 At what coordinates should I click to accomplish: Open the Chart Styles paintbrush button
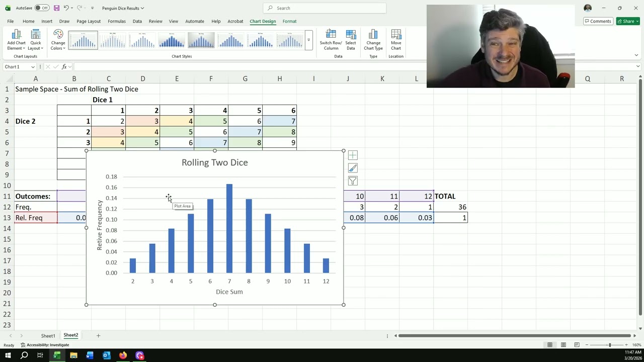[353, 168]
